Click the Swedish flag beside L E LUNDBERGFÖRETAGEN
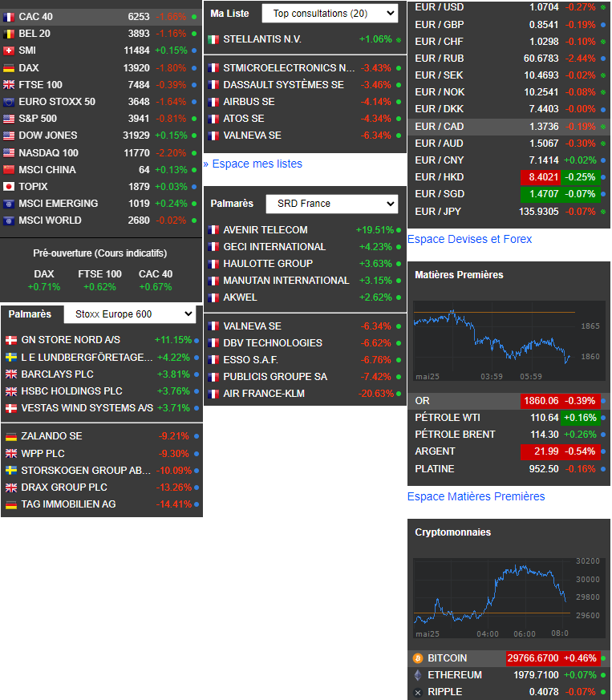Image resolution: width=612 pixels, height=700 pixels. [11, 357]
